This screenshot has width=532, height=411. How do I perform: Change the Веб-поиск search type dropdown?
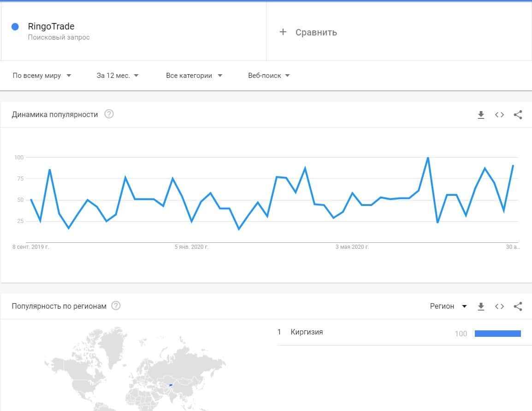point(269,76)
